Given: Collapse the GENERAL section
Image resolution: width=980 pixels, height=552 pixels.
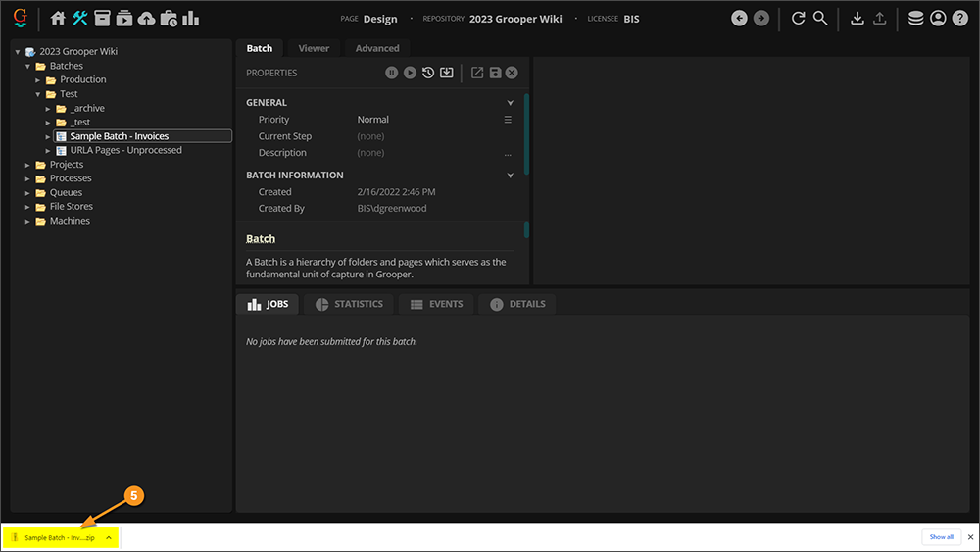Looking at the screenshot, I should click(x=510, y=103).
